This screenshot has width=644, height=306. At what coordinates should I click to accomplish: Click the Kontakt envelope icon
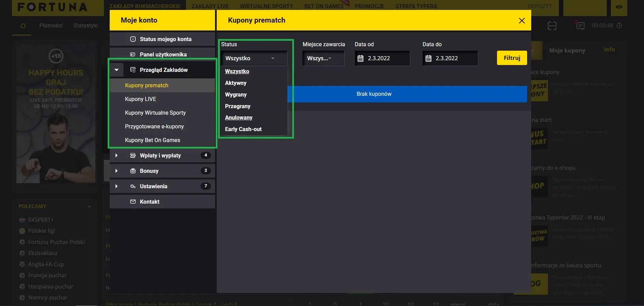pyautogui.click(x=133, y=202)
